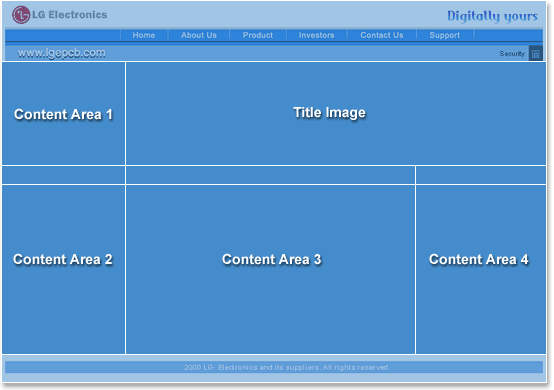
Task: Click Content Area 4 panel
Action: pos(481,269)
